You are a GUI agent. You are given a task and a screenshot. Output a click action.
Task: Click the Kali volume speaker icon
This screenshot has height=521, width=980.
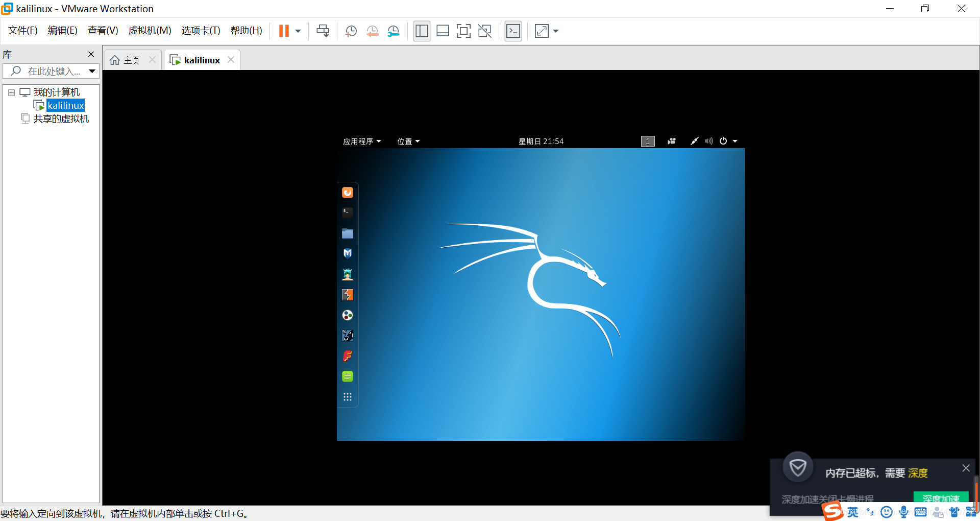pyautogui.click(x=708, y=141)
